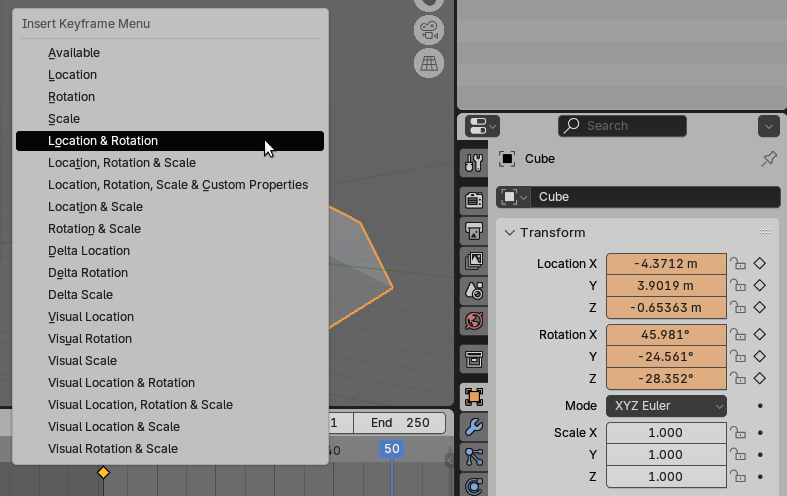Toggle the lock for Rotation X
Viewport: 787px width, 496px height.
click(x=738, y=334)
